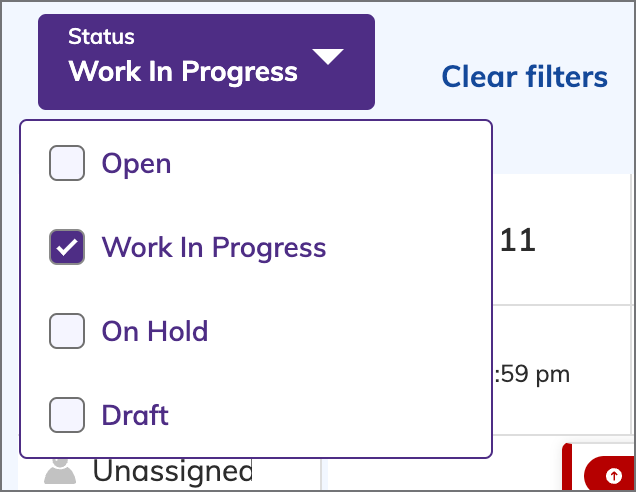Click the Unassigned assignee text
Screen dimensions: 636x492
pos(173,471)
